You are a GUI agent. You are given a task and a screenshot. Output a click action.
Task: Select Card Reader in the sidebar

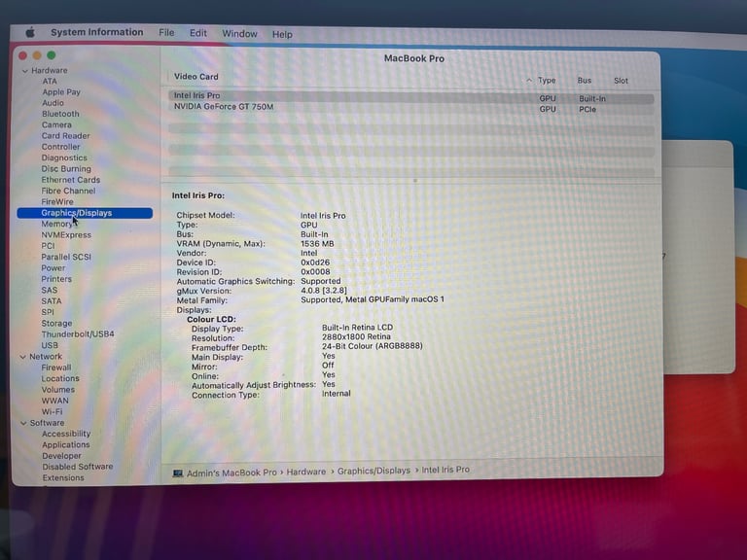(x=65, y=136)
